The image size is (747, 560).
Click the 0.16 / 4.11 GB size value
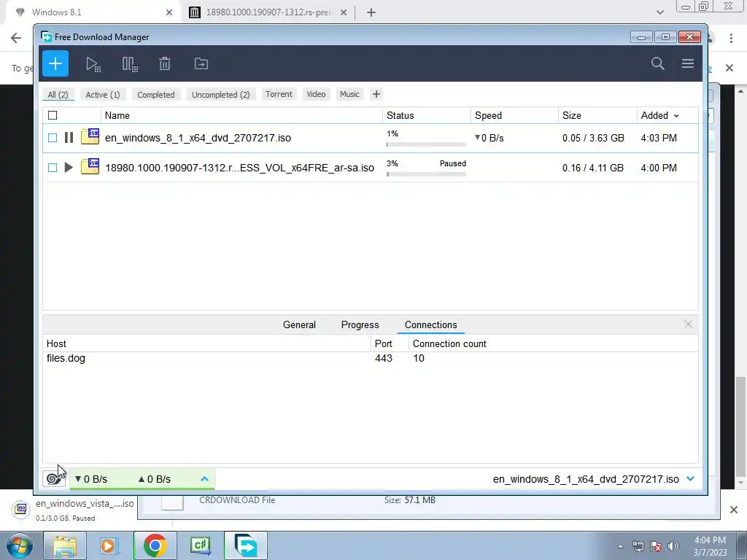[592, 168]
